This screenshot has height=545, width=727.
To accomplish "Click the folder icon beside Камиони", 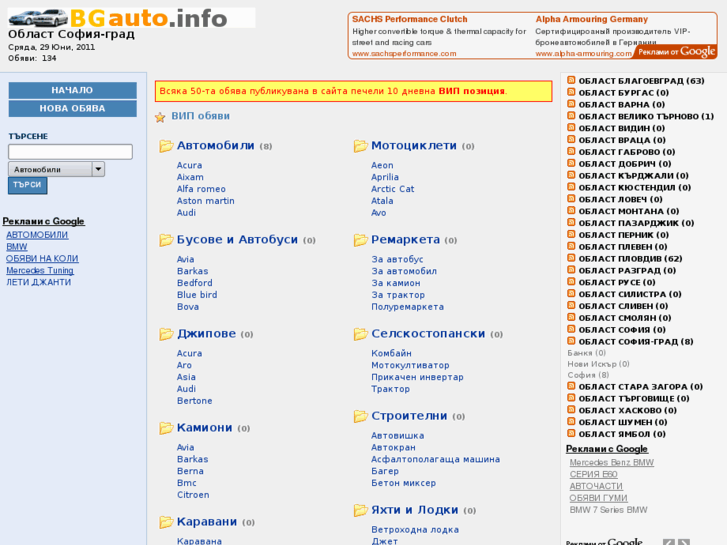I will tap(166, 428).
